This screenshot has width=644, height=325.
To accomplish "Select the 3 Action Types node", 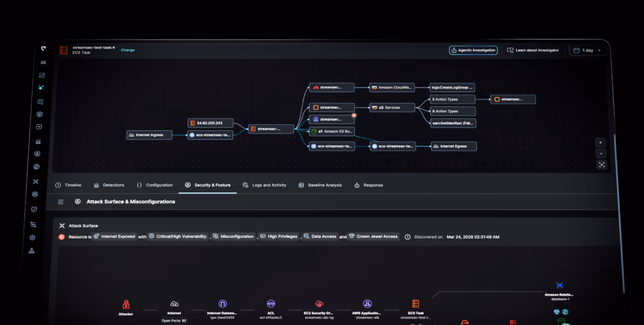I will (453, 99).
